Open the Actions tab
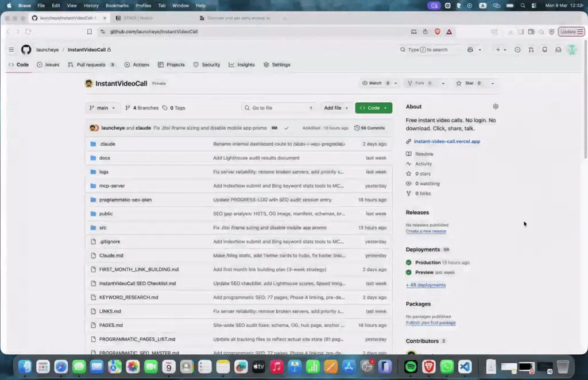 (137, 65)
